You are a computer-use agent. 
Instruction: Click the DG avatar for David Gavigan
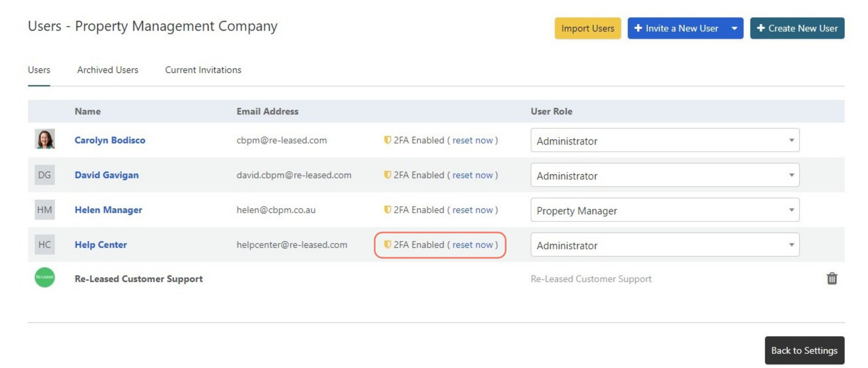pyautogui.click(x=45, y=175)
